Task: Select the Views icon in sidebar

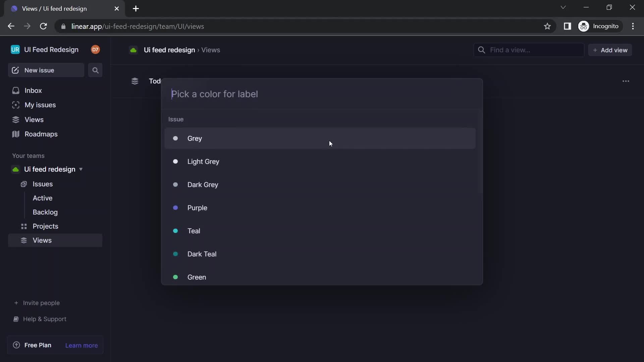Action: tap(16, 119)
